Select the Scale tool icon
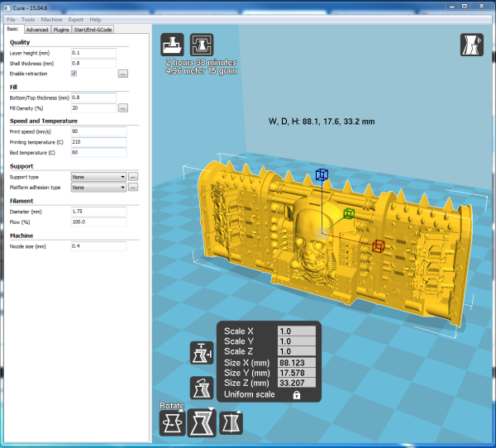This screenshot has height=448, width=496. click(202, 422)
